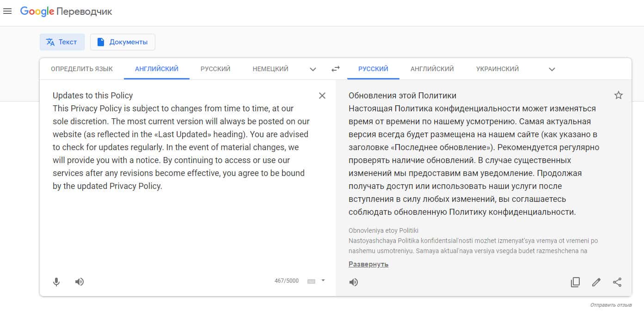Save translation with the star icon
The height and width of the screenshot is (321, 644).
(619, 96)
